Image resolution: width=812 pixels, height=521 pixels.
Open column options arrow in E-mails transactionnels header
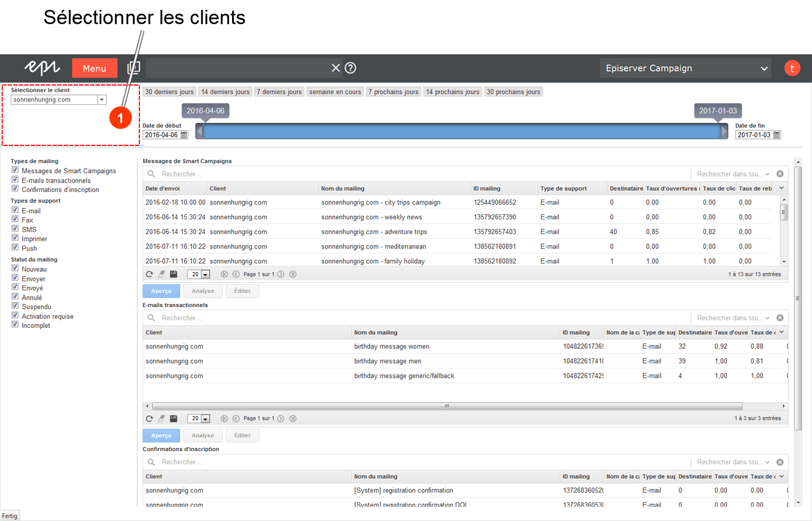click(x=782, y=332)
